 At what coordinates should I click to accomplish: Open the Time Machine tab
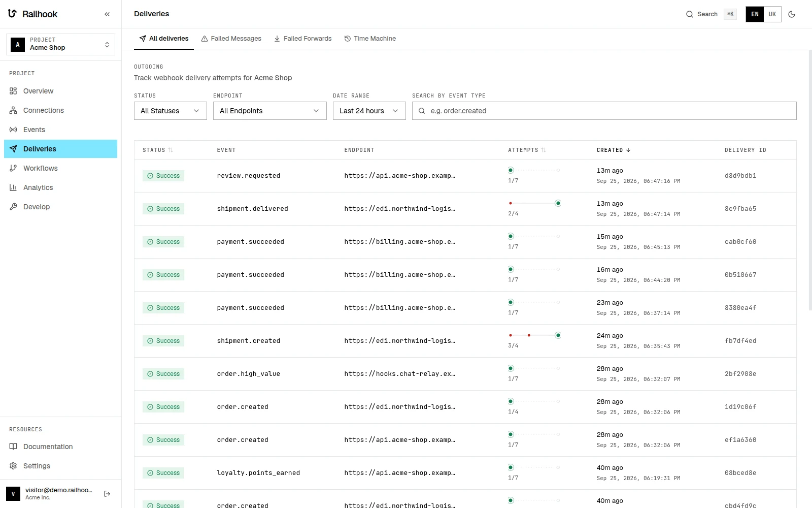(370, 39)
